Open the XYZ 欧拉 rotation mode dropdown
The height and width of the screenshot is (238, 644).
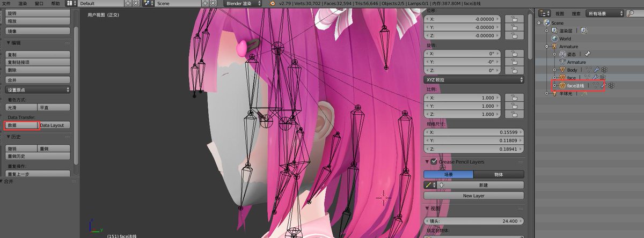[x=474, y=80]
